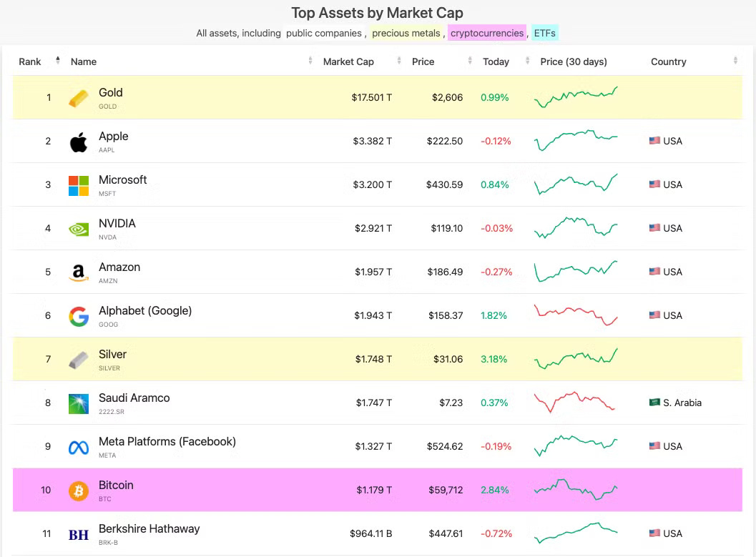Click the Bitcoin logo icon
Image resolution: width=756 pixels, height=557 pixels.
coord(79,491)
